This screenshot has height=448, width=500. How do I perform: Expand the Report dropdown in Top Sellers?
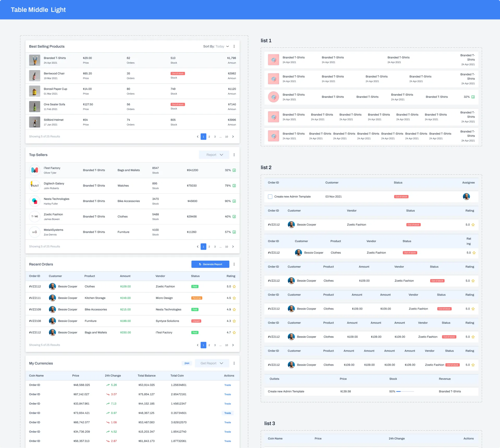tap(214, 155)
